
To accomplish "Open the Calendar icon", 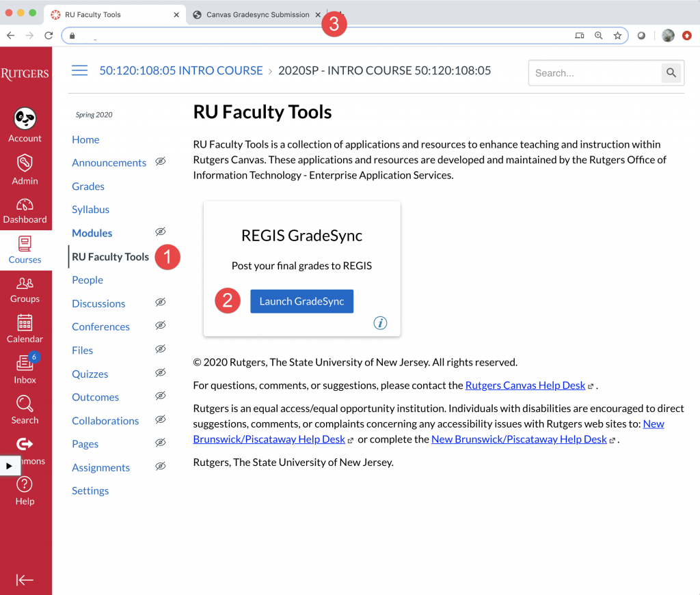I will [25, 322].
